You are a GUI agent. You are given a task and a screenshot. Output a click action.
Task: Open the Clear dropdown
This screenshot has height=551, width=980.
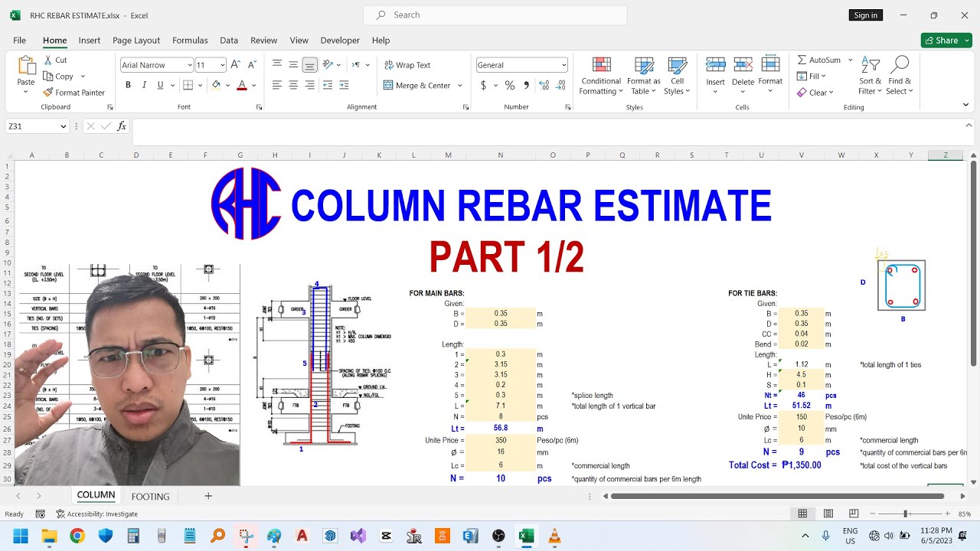815,93
